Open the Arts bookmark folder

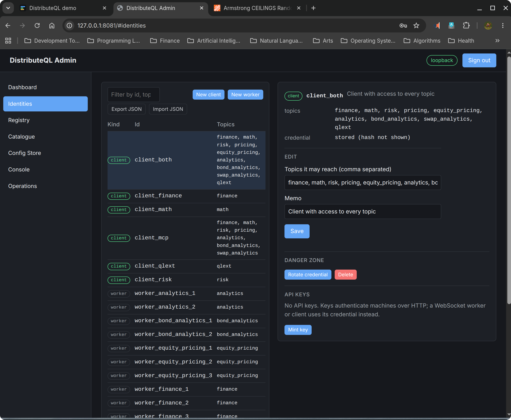click(x=323, y=41)
